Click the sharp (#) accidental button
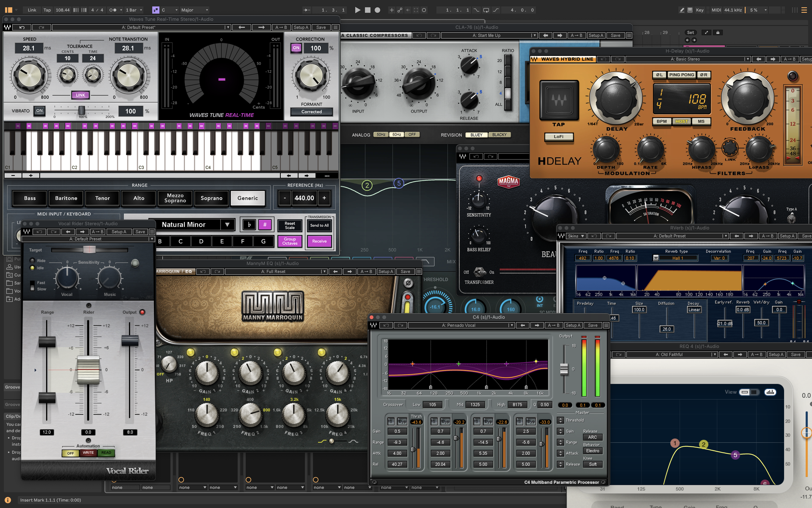The width and height of the screenshot is (812, 508). tap(264, 225)
